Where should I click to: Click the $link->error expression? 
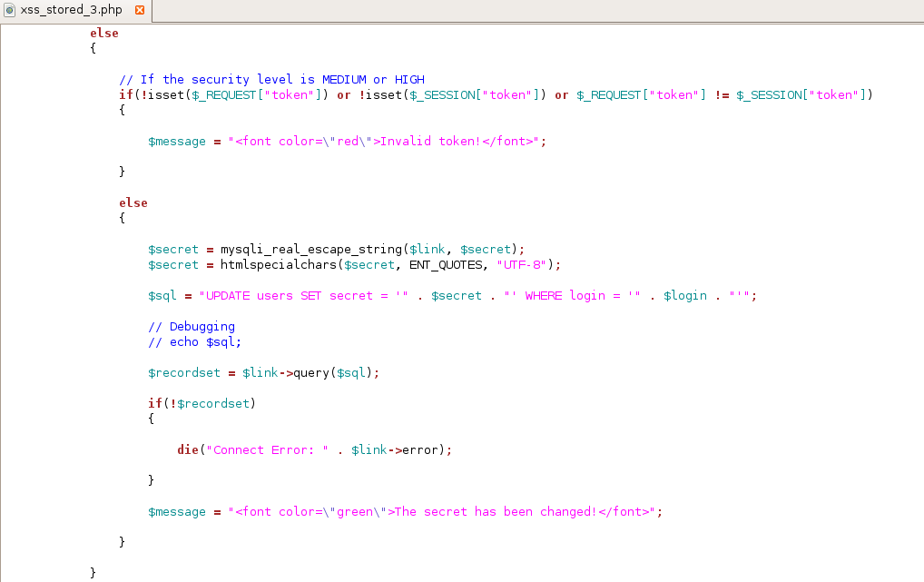pyautogui.click(x=395, y=450)
